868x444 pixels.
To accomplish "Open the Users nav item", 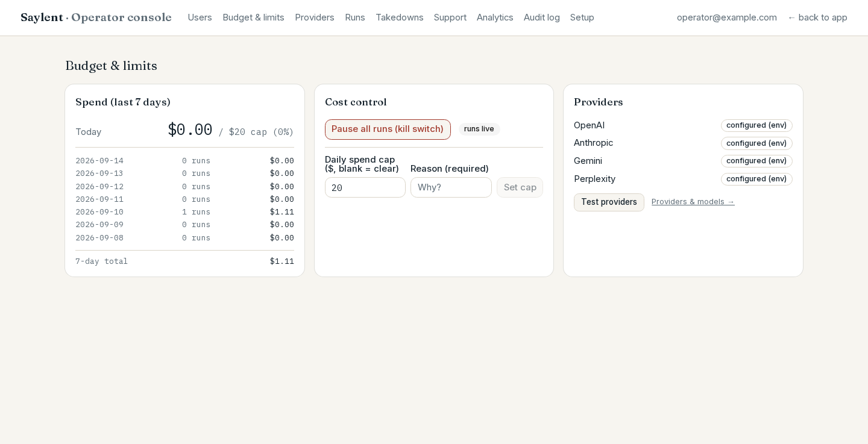I will (200, 17).
